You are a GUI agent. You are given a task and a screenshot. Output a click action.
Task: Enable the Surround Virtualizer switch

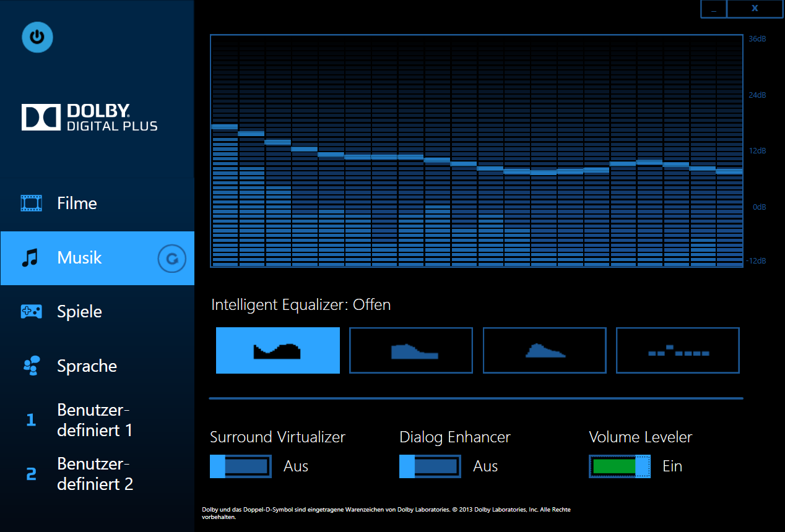[x=241, y=466]
